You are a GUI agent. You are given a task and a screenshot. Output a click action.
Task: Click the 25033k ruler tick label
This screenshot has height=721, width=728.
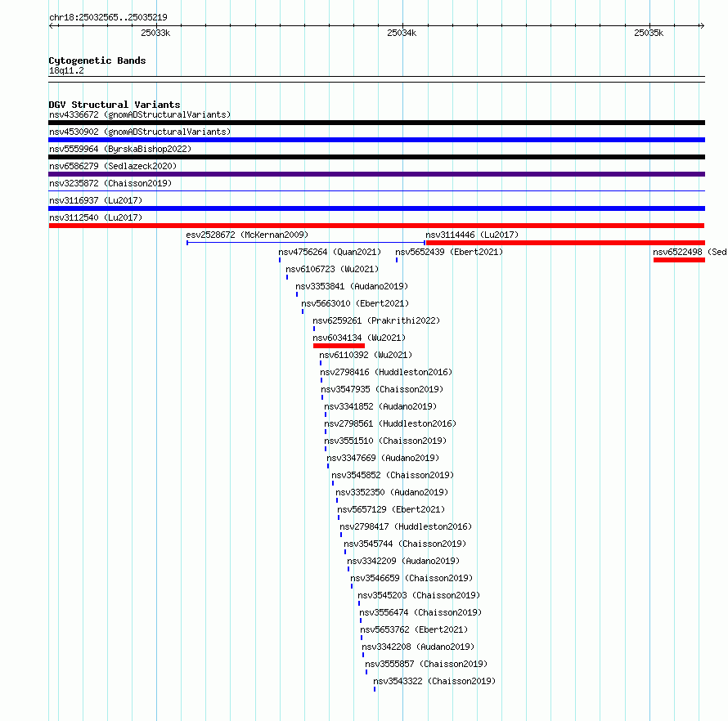pyautogui.click(x=155, y=33)
